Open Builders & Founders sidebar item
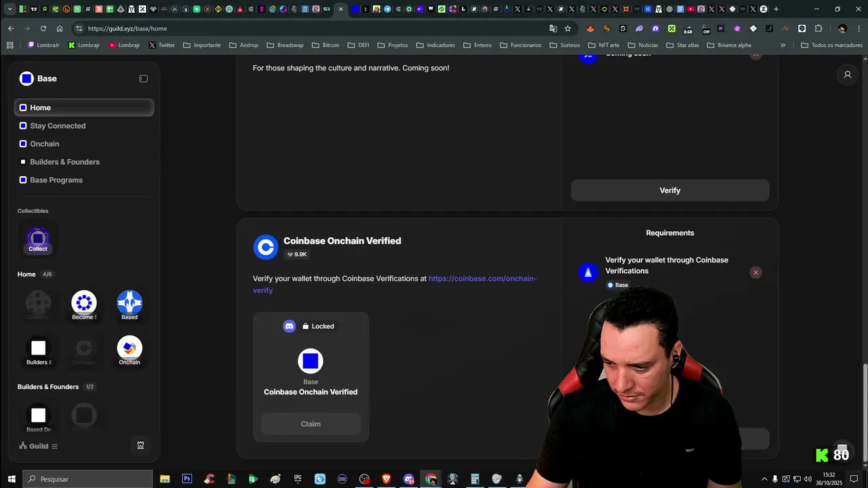Image resolution: width=868 pixels, height=488 pixels. pos(84,162)
